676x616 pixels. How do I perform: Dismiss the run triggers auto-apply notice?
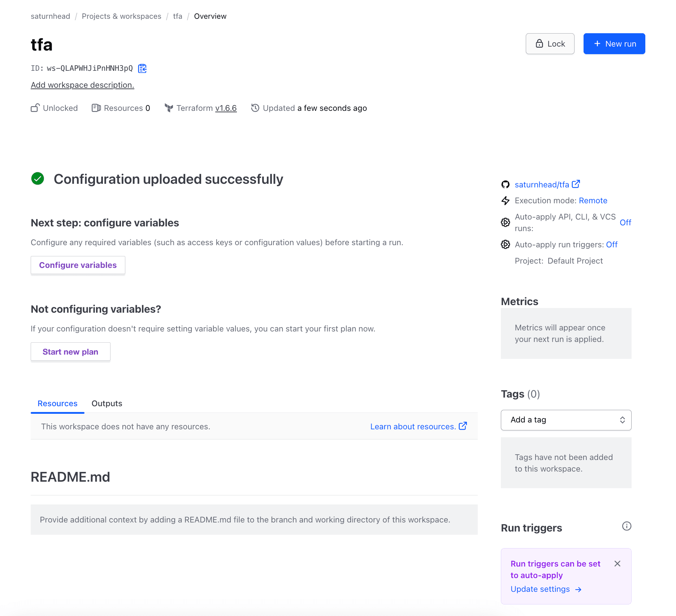pyautogui.click(x=617, y=564)
